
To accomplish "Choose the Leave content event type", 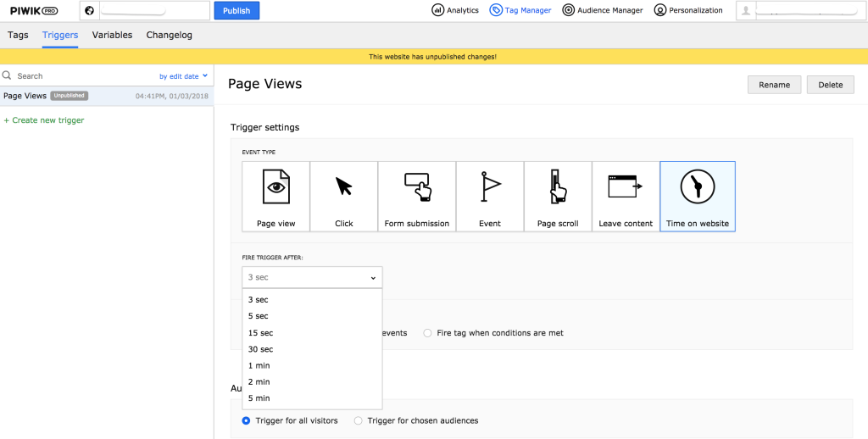I will 626,197.
